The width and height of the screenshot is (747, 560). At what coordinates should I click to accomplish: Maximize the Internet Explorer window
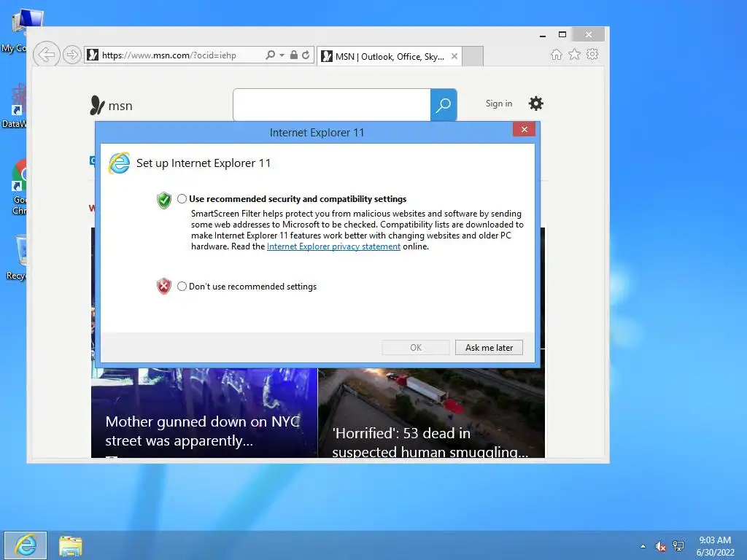562,34
